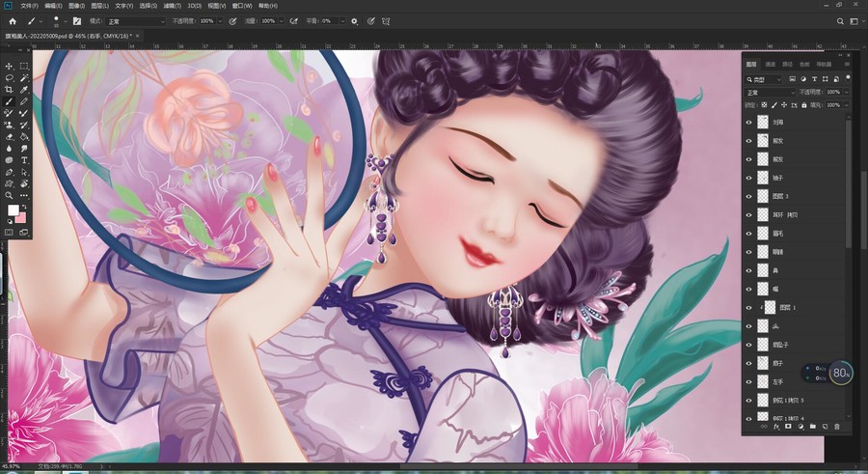
Task: Lock image pixels brush button
Action: coord(774,105)
